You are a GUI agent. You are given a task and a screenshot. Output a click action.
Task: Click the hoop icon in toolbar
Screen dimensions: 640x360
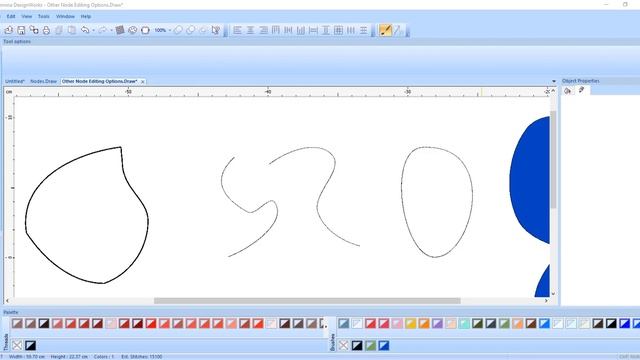click(x=145, y=30)
